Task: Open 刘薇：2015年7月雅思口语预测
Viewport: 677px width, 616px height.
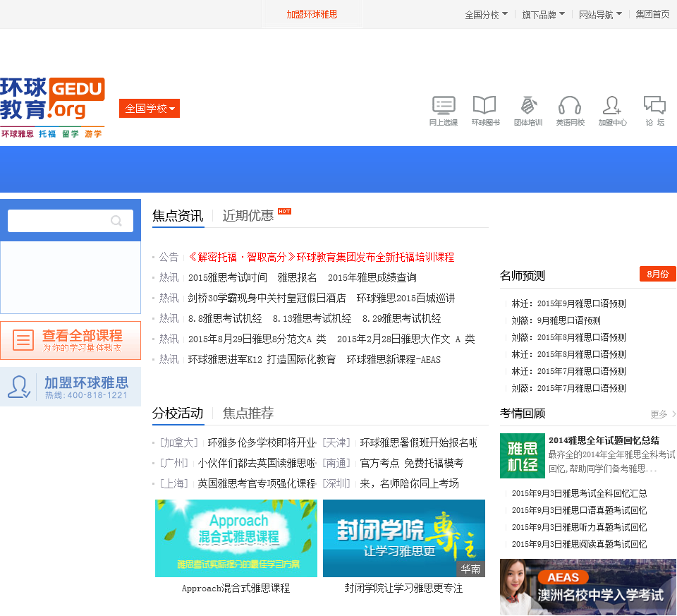Action: pos(568,388)
